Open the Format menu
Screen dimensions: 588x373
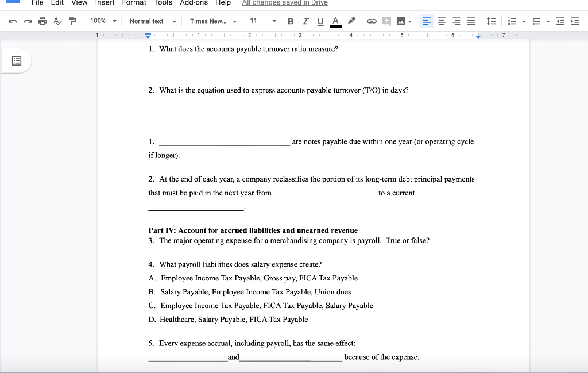coord(134,3)
